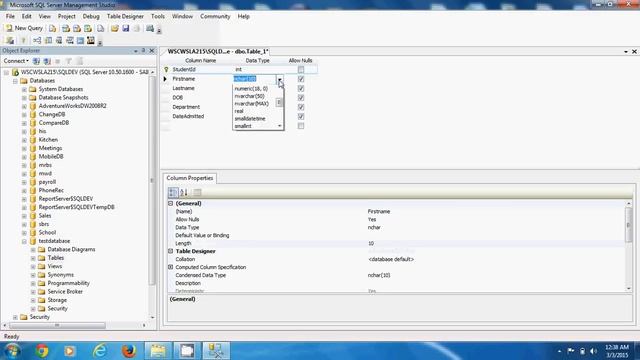
Task: Save the table with the blue floppy disk icon
Action: click(126, 28)
